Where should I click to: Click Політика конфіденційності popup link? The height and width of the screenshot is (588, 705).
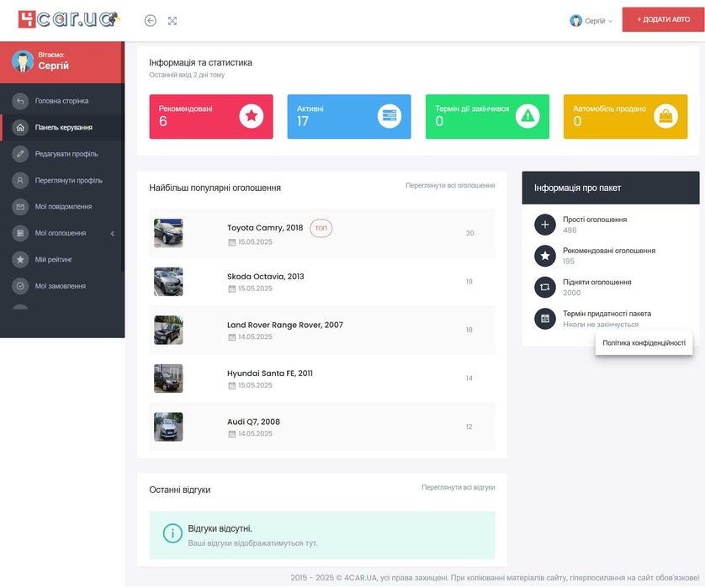644,343
